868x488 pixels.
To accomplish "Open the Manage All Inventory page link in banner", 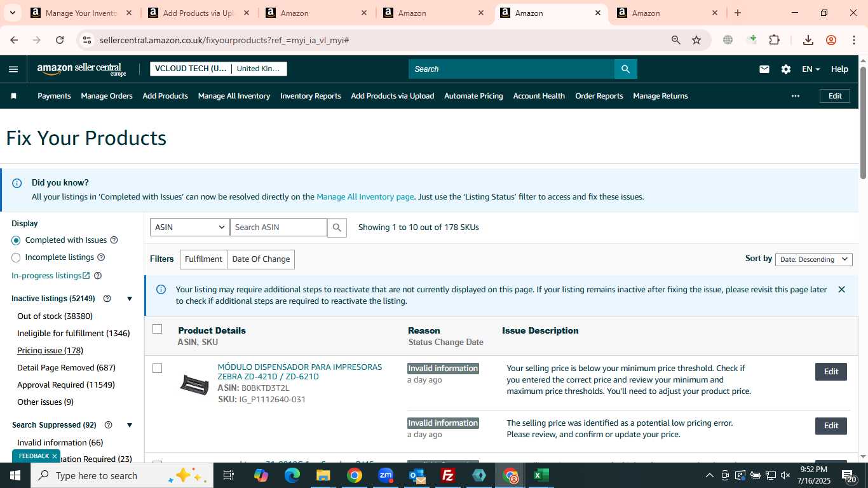I will [365, 197].
